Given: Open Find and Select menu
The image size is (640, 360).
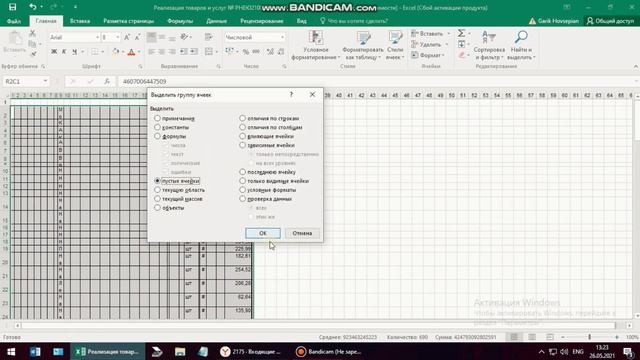Looking at the screenshot, I should 521,45.
